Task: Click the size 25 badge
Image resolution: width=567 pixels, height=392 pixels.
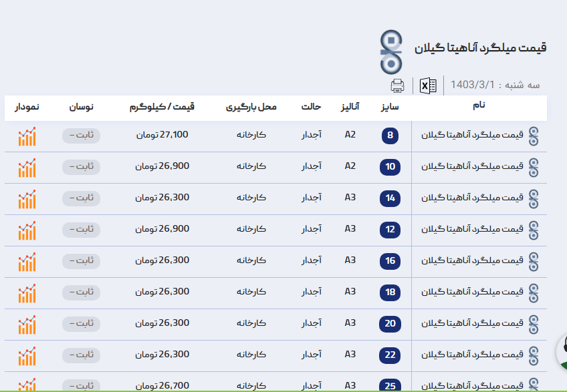Action: [x=390, y=385]
